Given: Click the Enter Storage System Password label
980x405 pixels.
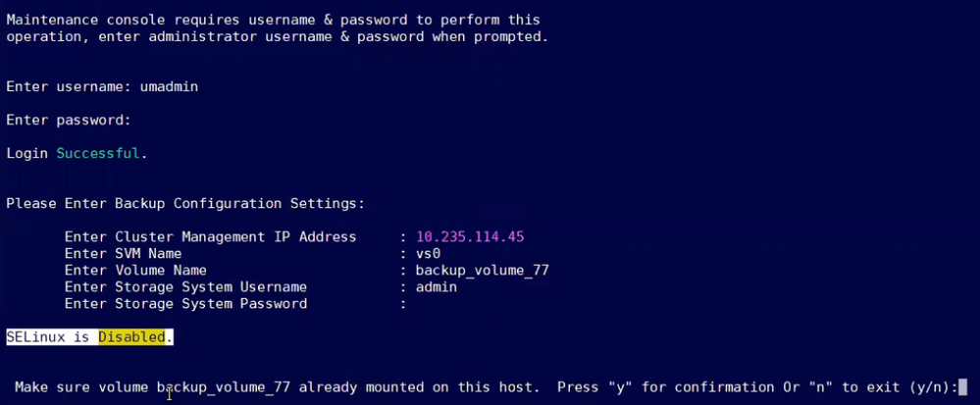Looking at the screenshot, I should 184,303.
